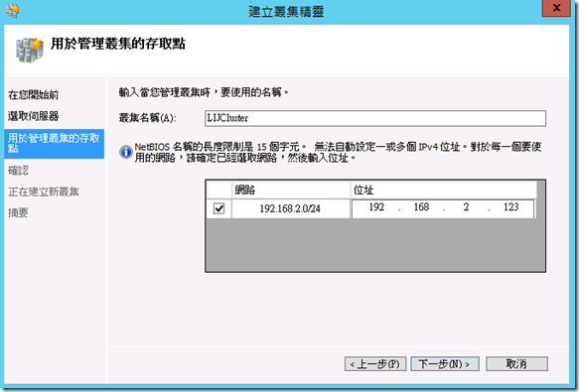This screenshot has height=392, width=579.
Task: Select the 摘要 step
Action: tap(18, 213)
